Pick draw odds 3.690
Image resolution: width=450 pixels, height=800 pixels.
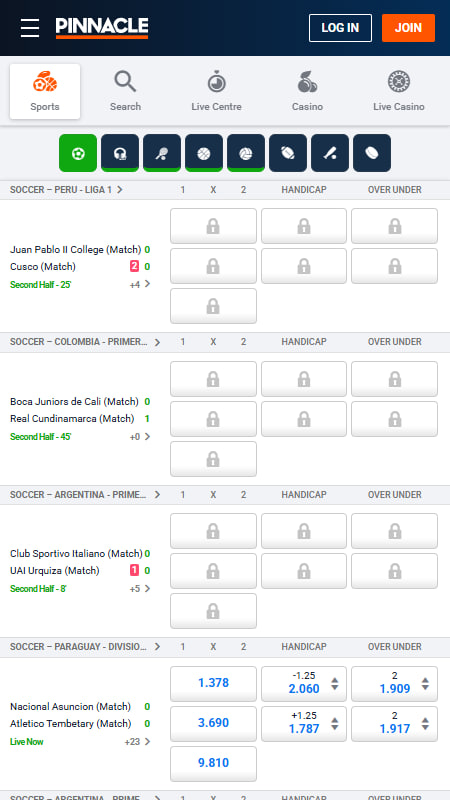(x=213, y=723)
